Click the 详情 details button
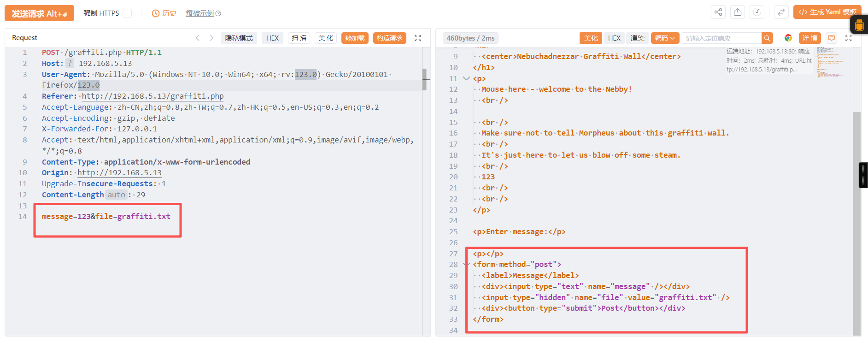Screen dimensions: 868x343 [x=809, y=38]
